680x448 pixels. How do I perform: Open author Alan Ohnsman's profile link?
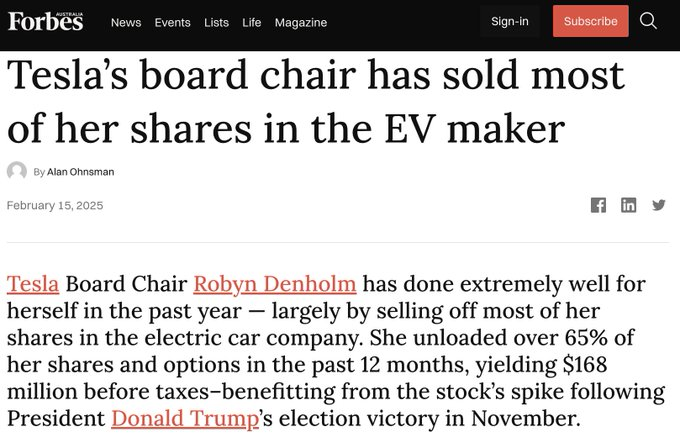click(x=80, y=172)
